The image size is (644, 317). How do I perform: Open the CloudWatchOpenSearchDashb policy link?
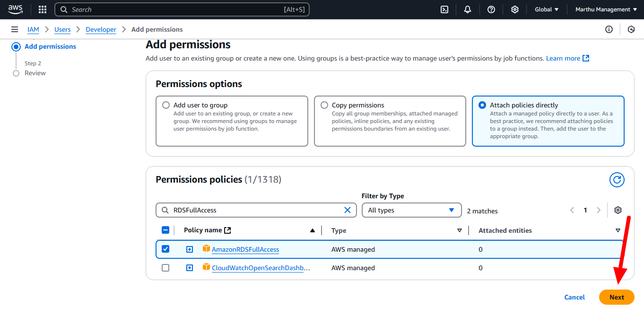coord(261,268)
